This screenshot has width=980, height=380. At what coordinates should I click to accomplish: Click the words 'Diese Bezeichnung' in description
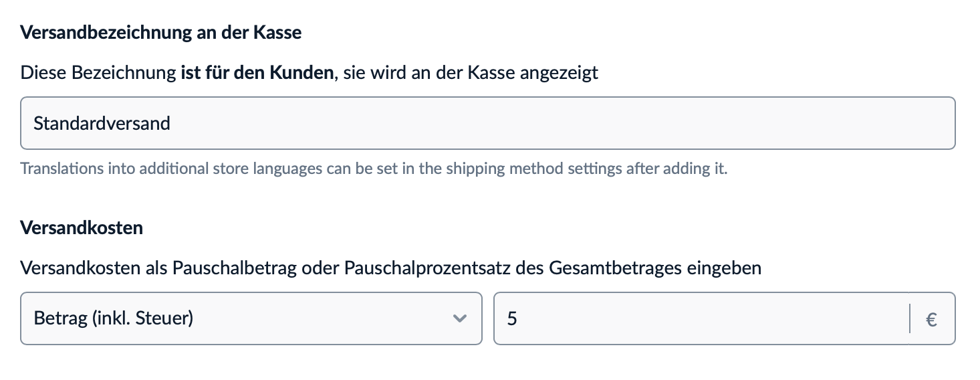99,72
